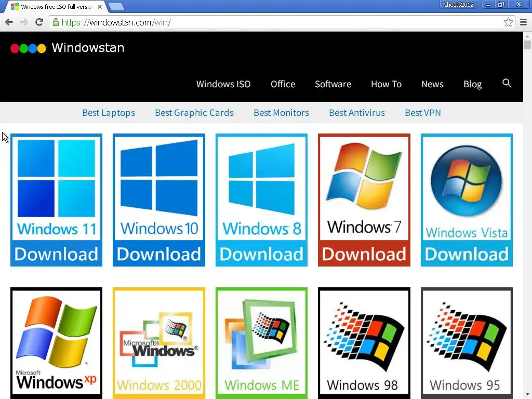Open the Software menu item
This screenshot has height=399, width=532.
(x=333, y=84)
